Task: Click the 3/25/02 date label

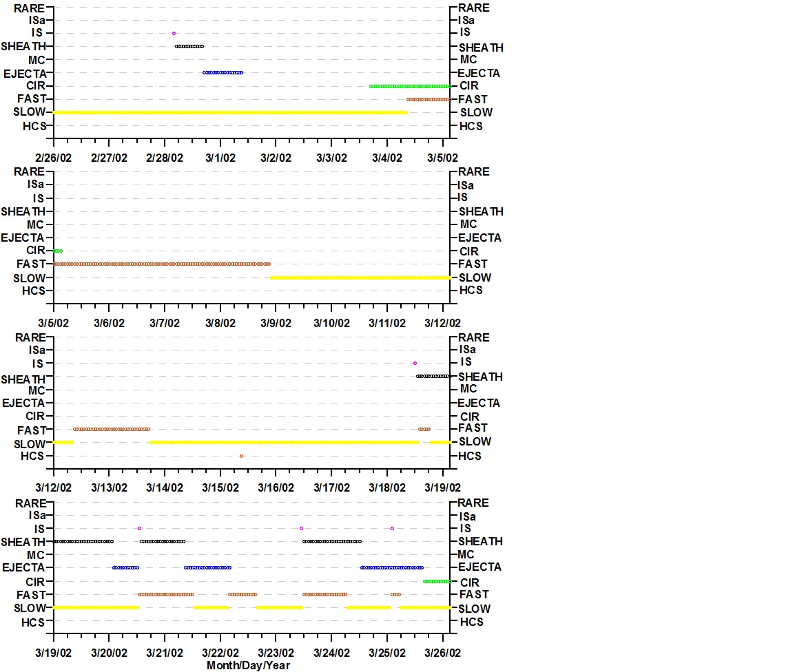Action: 387,653
